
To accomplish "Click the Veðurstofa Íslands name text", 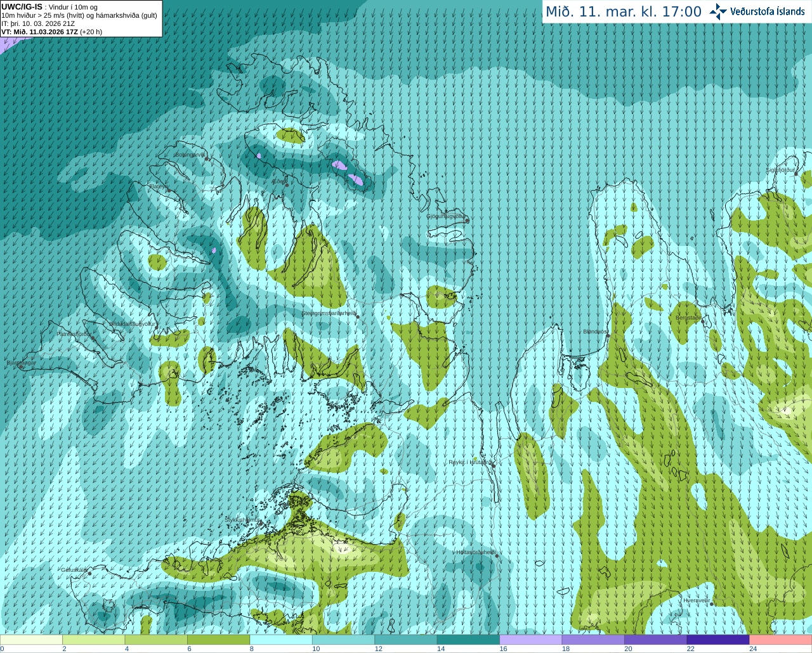I will tap(768, 11).
